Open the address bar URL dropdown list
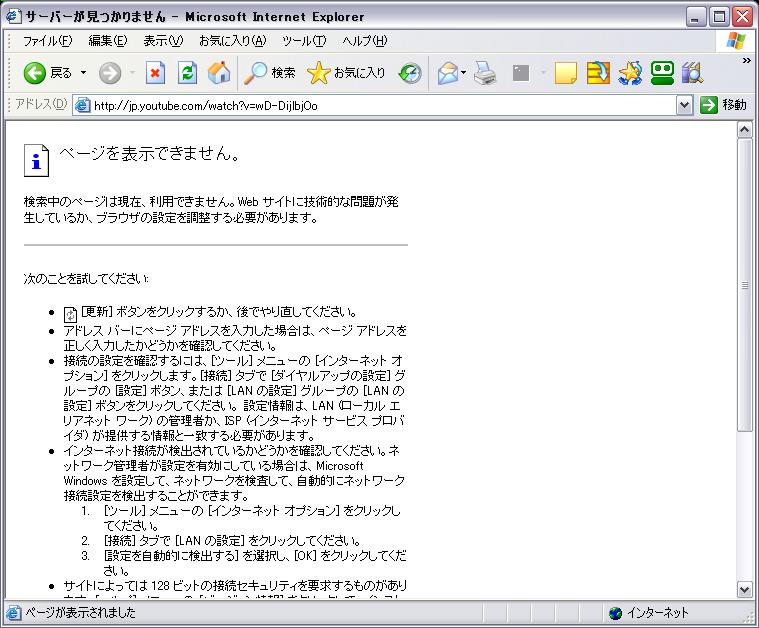The width and height of the screenshot is (759, 628). coord(684,105)
